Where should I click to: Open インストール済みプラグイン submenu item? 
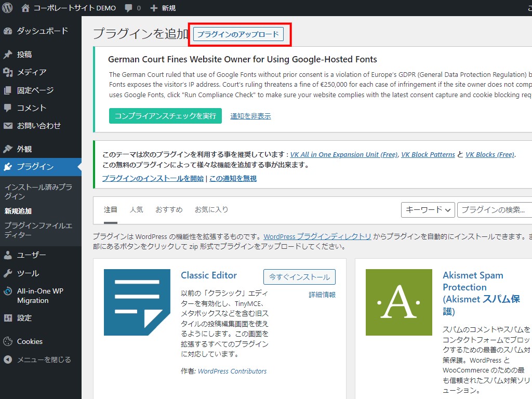(38, 192)
